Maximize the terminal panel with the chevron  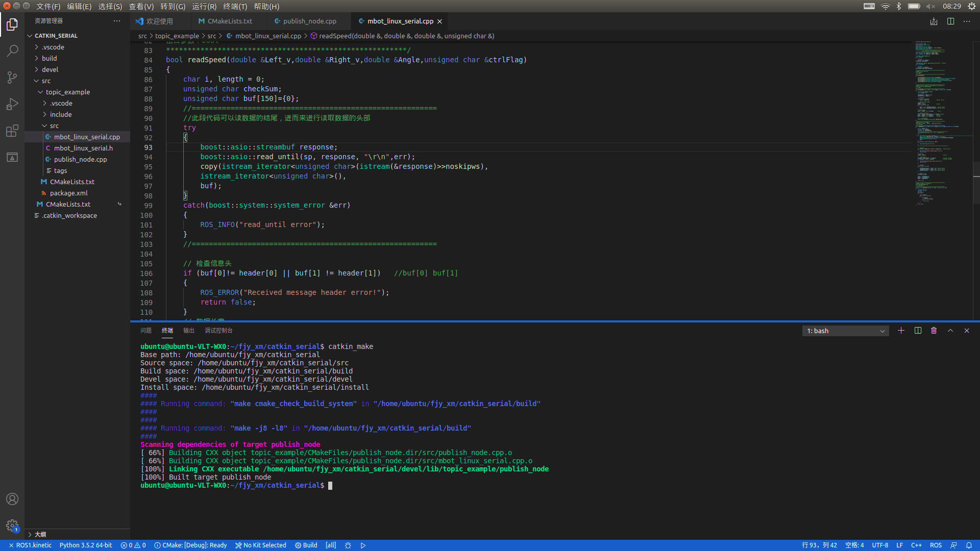click(x=950, y=331)
